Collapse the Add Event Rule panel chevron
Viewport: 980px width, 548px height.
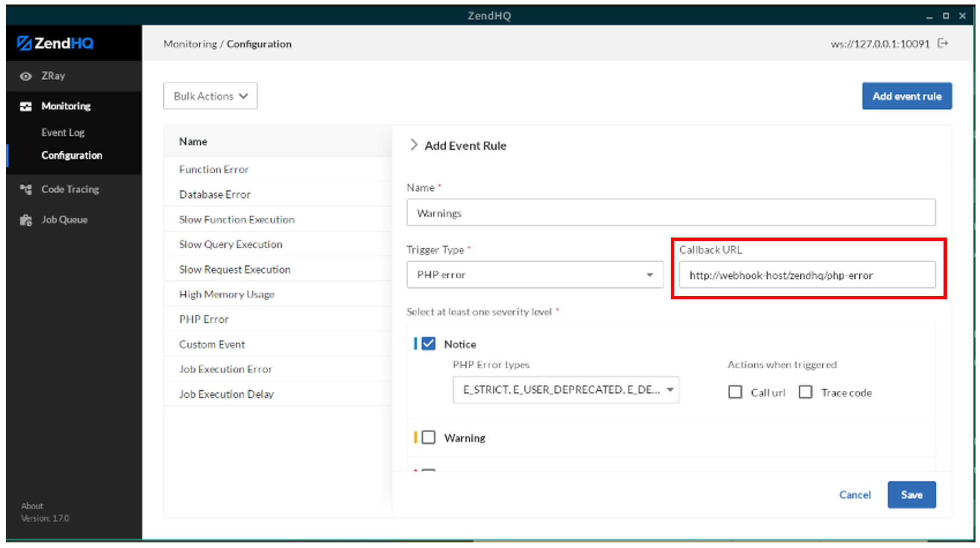tap(414, 145)
